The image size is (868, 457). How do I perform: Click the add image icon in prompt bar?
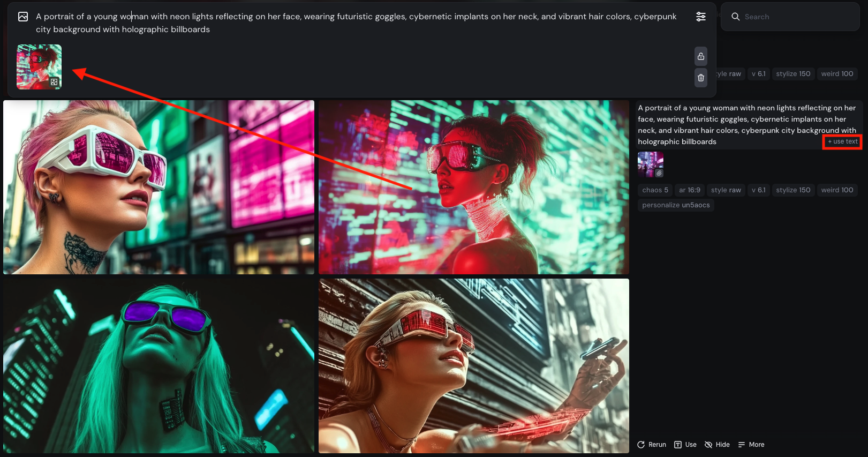tap(23, 17)
